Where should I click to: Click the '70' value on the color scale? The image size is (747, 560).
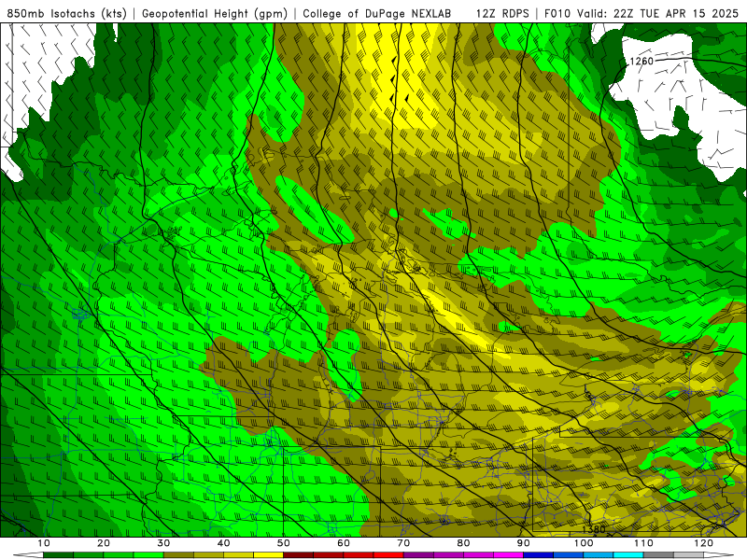click(x=403, y=543)
